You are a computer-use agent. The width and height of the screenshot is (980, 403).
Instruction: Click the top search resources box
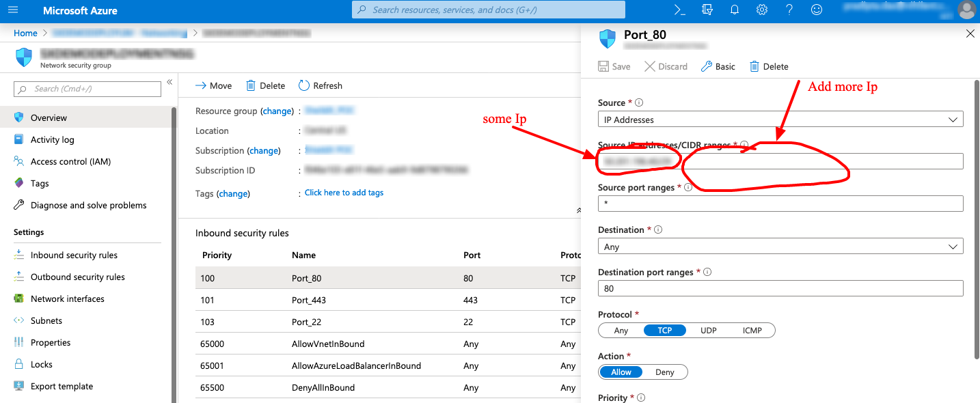point(488,10)
